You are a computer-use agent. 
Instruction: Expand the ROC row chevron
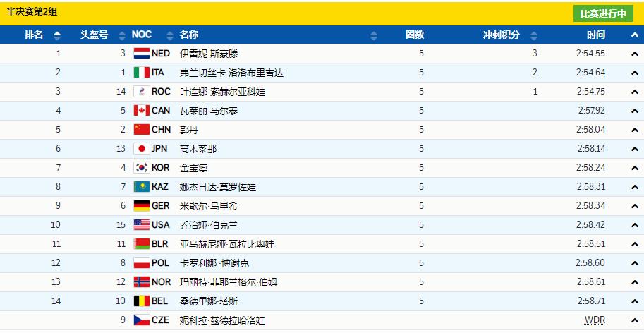(635, 92)
